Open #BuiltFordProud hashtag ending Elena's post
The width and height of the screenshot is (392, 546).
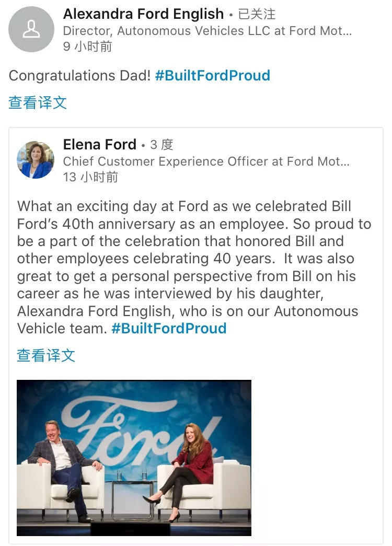coord(169,329)
